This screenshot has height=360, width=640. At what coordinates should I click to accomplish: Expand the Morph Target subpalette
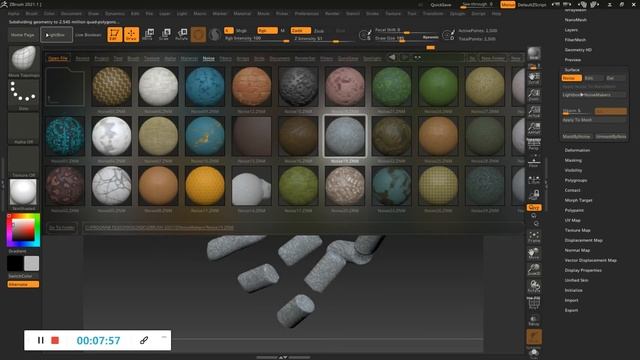click(x=578, y=200)
